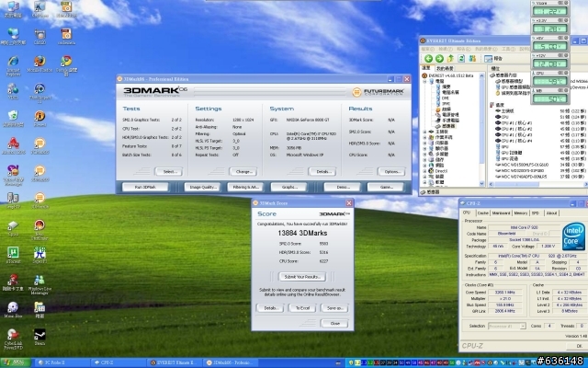Click Save as... in the 3DMark Score dialog
Image resolution: width=588 pixels, height=368 pixels.
click(x=334, y=308)
